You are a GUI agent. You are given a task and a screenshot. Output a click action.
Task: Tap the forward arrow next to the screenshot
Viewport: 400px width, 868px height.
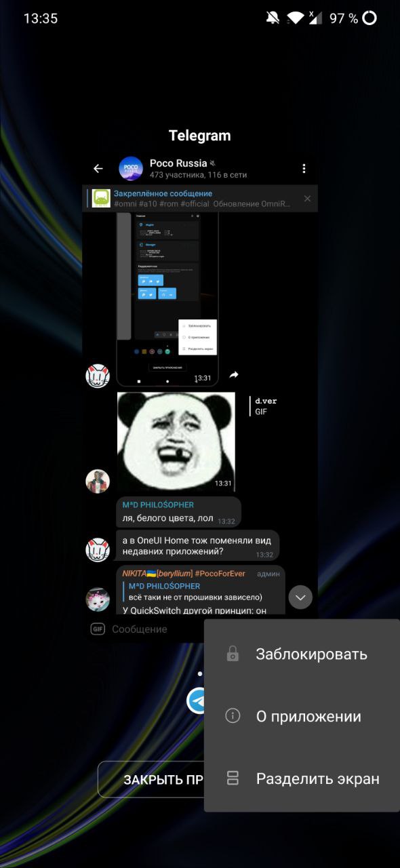[234, 374]
